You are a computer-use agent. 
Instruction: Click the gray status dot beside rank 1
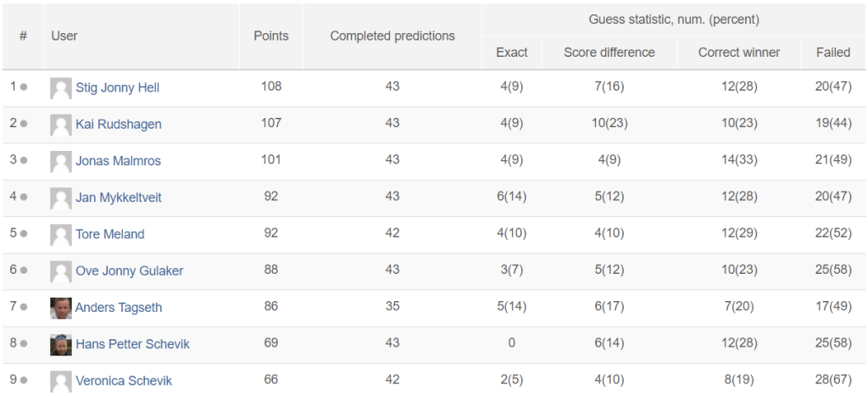pyautogui.click(x=24, y=87)
